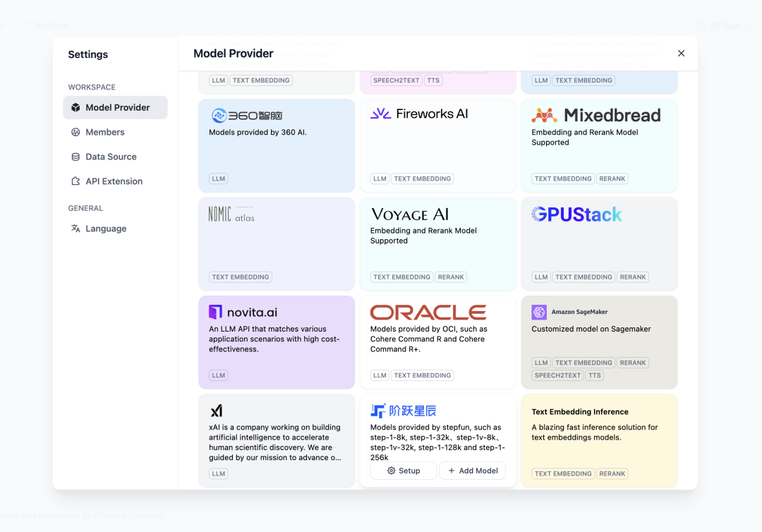Click the API Extension puzzle icon

click(75, 181)
